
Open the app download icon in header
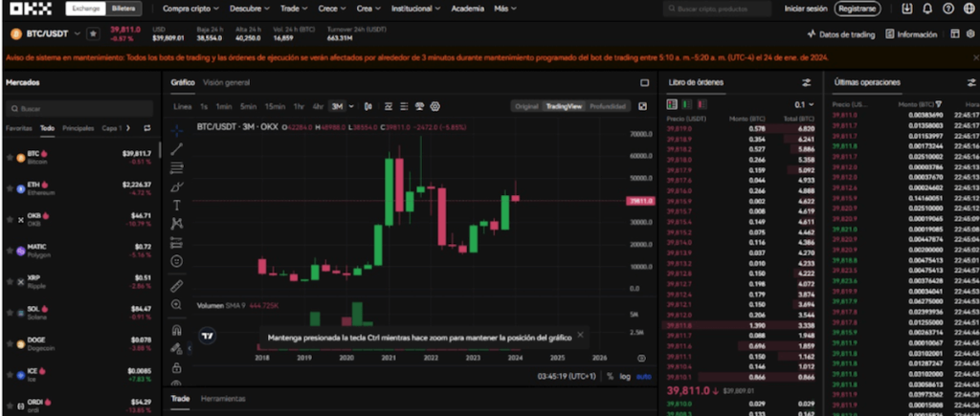point(907,9)
